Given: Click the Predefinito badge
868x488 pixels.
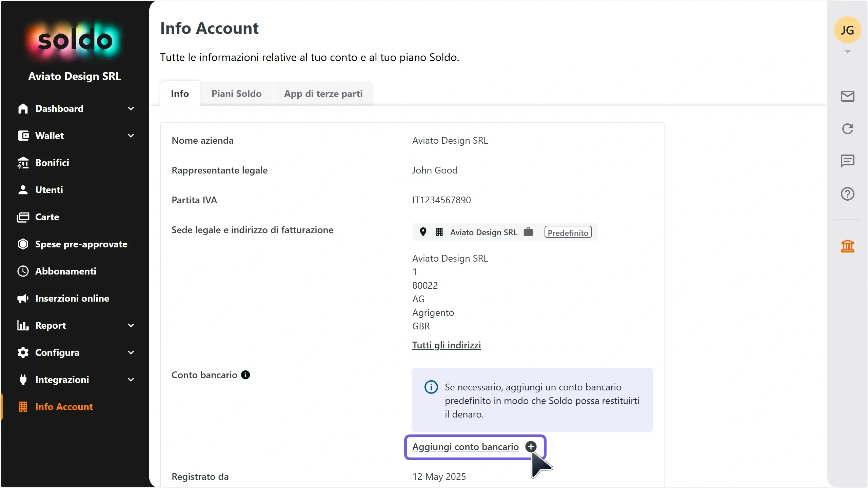Looking at the screenshot, I should click(x=568, y=232).
